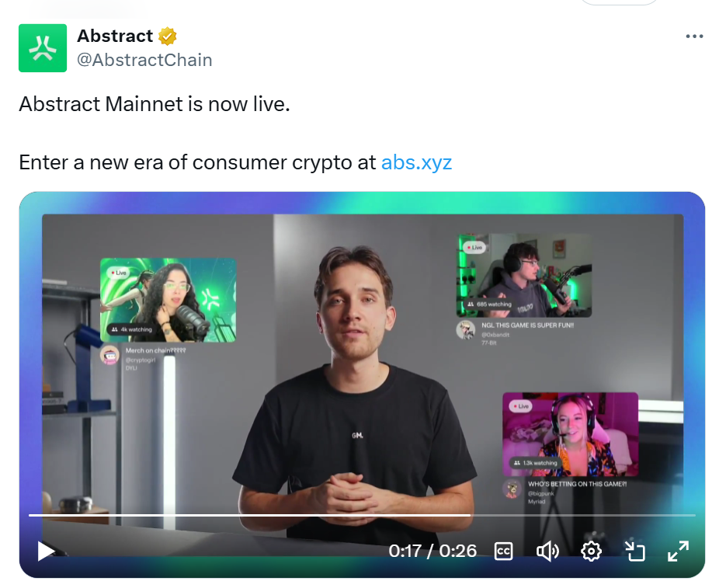Click the 0:17 / 0:26 time display
Screen dimensions: 712x588
tap(432, 551)
